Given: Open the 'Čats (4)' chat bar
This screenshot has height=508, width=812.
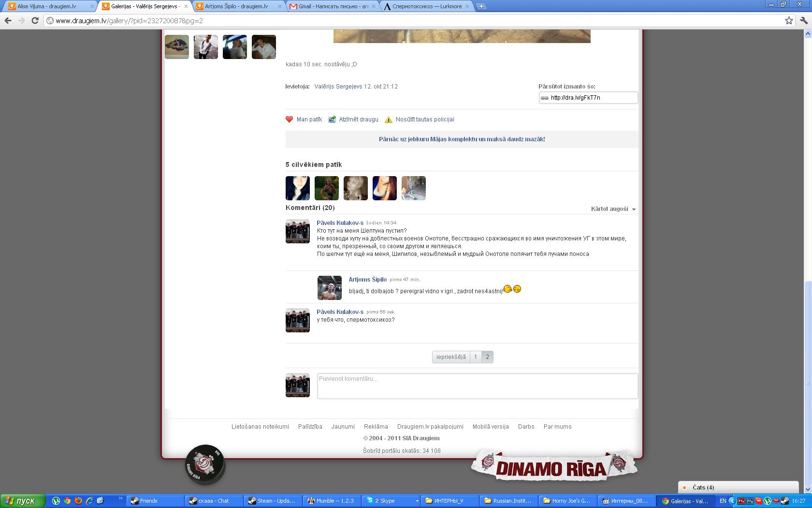Looking at the screenshot, I should [x=738, y=487].
